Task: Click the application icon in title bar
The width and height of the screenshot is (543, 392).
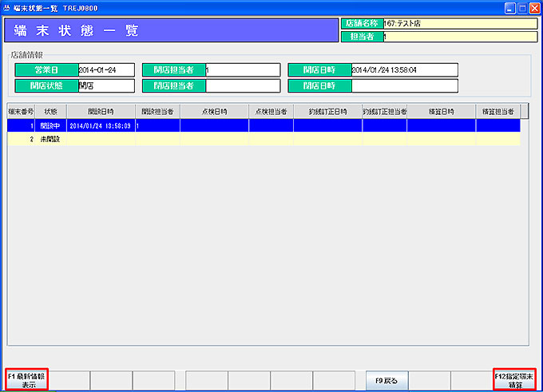Action: tap(7, 7)
